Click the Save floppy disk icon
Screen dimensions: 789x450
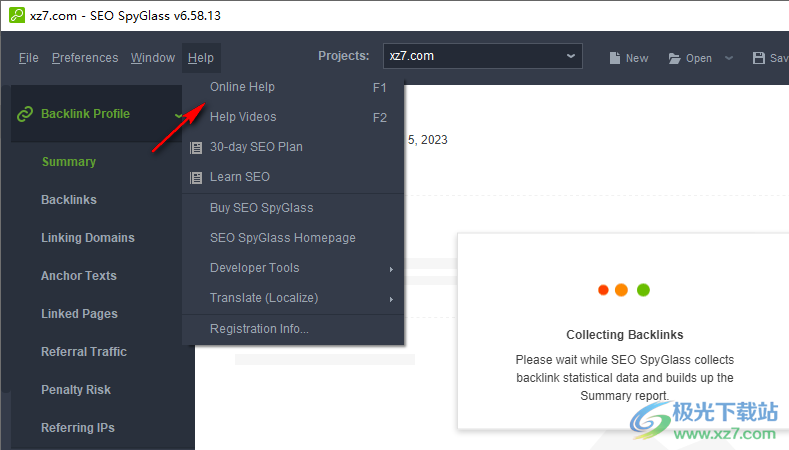coord(758,58)
